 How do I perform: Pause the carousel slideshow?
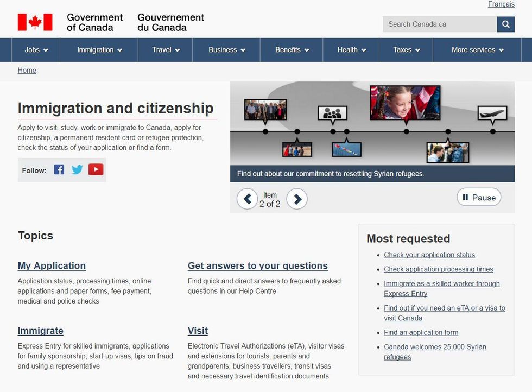[x=478, y=198]
